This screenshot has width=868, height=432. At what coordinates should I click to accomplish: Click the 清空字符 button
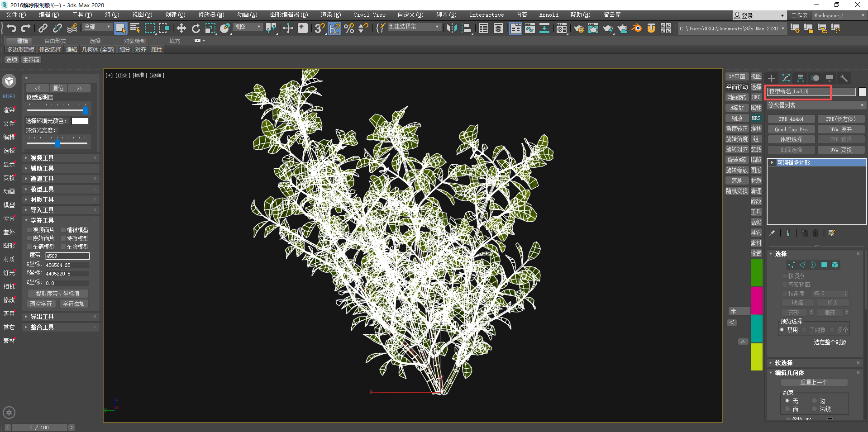tap(41, 304)
